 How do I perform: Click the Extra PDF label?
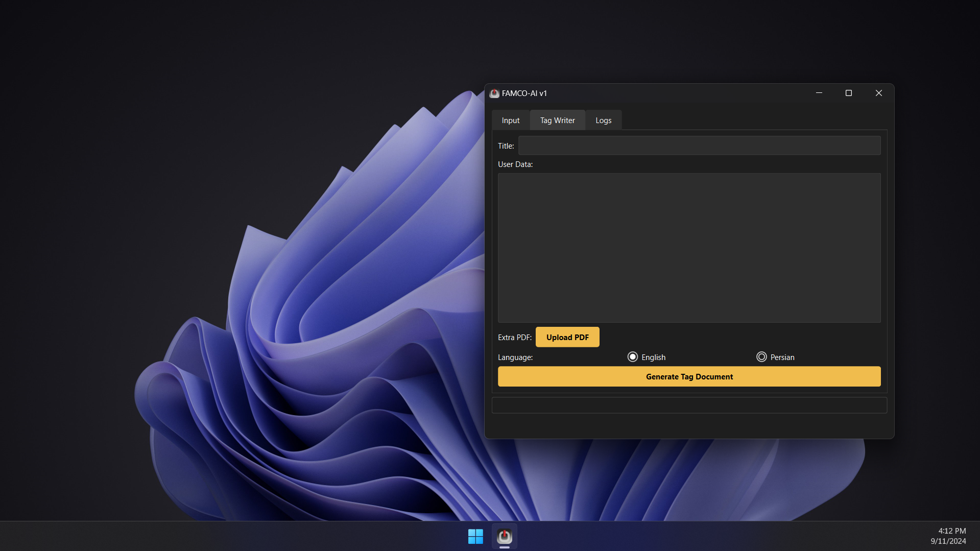514,338
